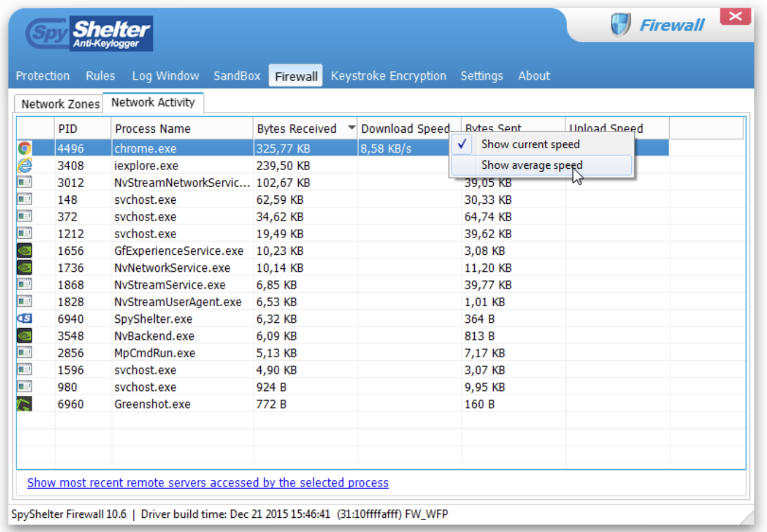Click the NVIDIA icon for GfExperienceService.exe
767x532 pixels.
pos(24,251)
